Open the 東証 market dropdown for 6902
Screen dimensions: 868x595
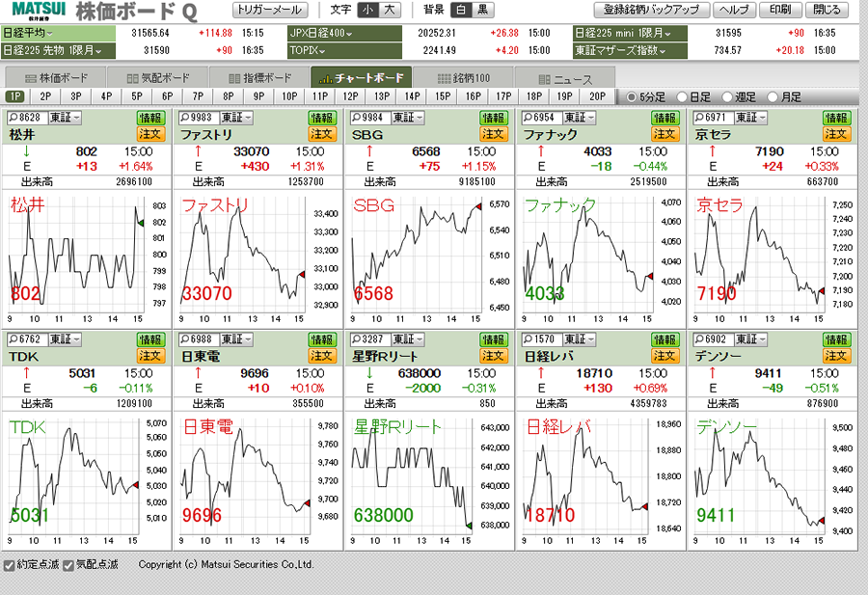coord(751,338)
